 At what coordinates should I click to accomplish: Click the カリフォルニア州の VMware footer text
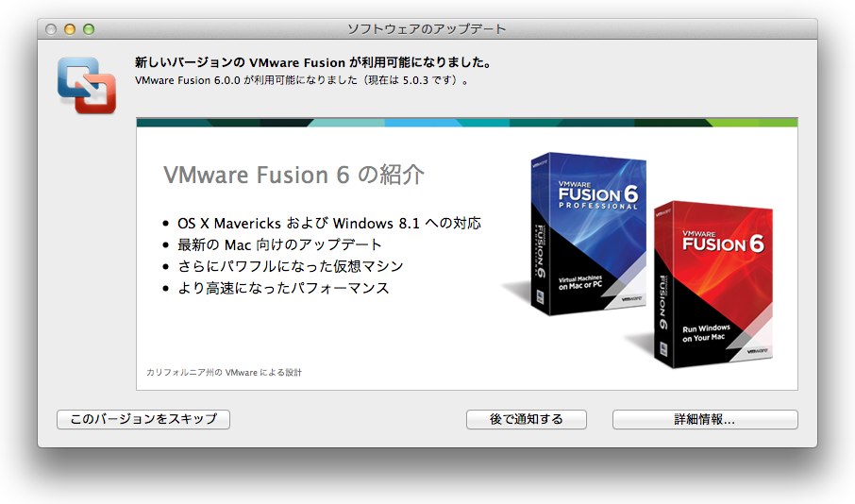pyautogui.click(x=224, y=372)
